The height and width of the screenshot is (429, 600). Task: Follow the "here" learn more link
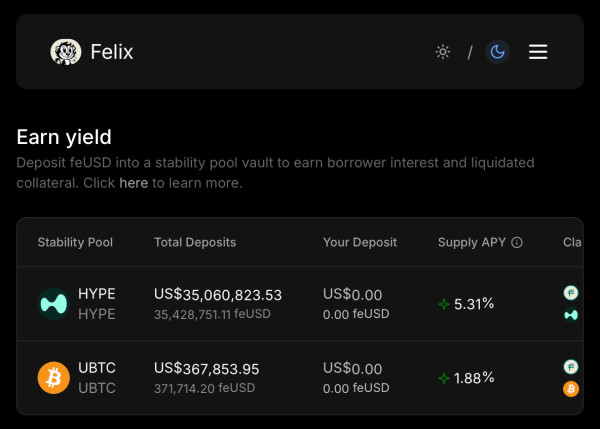(133, 183)
